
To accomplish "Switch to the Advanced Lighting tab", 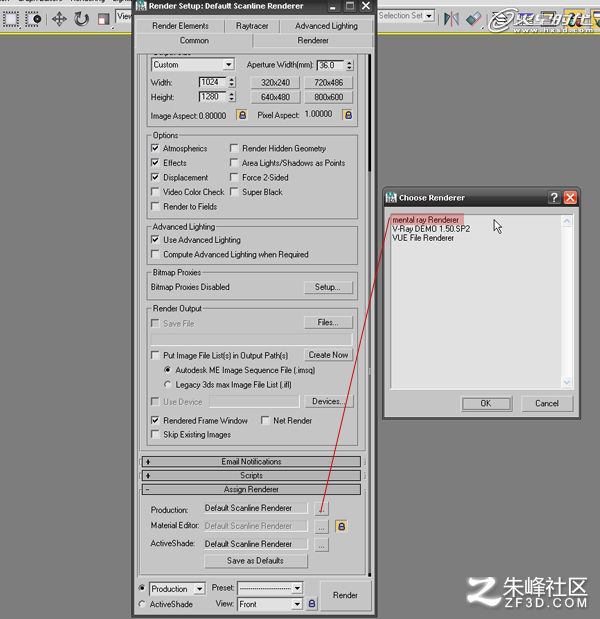I will 326,26.
